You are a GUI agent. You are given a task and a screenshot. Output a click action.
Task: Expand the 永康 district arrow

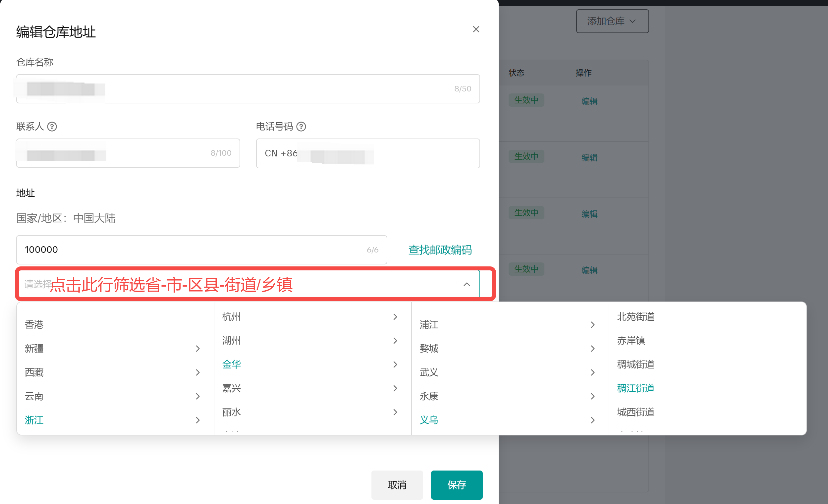pos(592,396)
